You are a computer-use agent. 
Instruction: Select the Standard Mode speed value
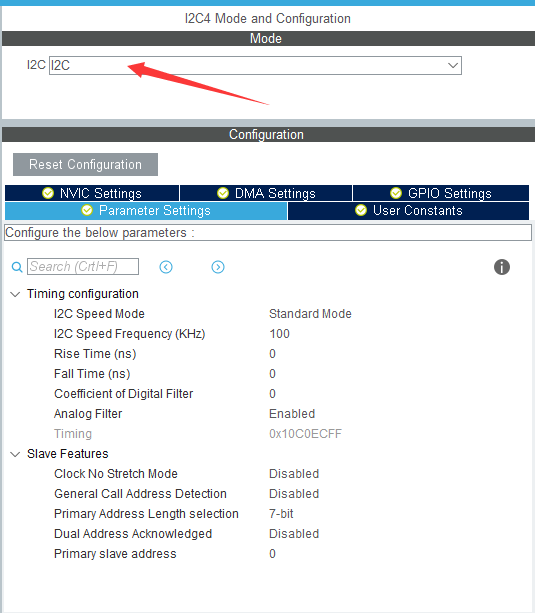pyautogui.click(x=310, y=314)
